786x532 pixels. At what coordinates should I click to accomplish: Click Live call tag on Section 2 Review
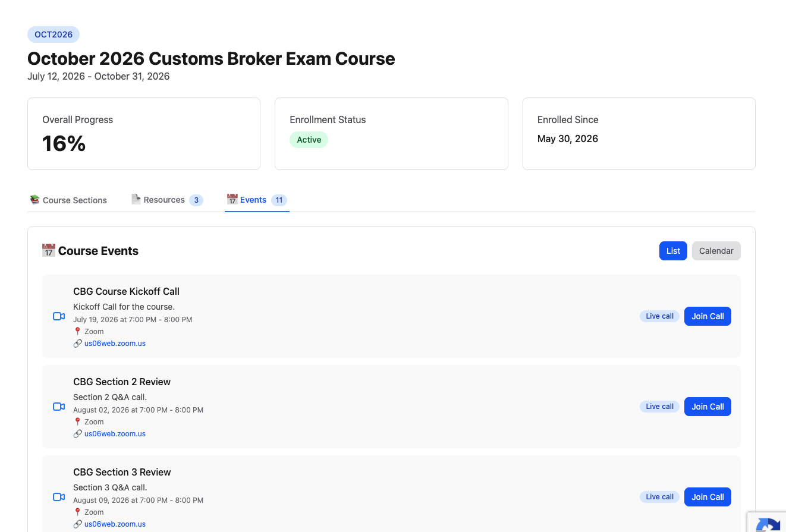(659, 407)
